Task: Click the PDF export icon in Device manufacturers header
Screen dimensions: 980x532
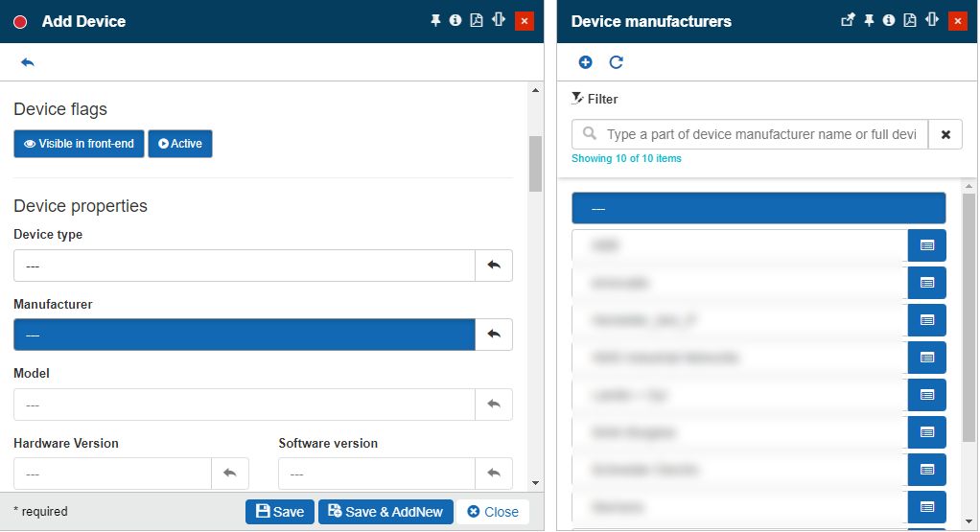Action: 910,20
